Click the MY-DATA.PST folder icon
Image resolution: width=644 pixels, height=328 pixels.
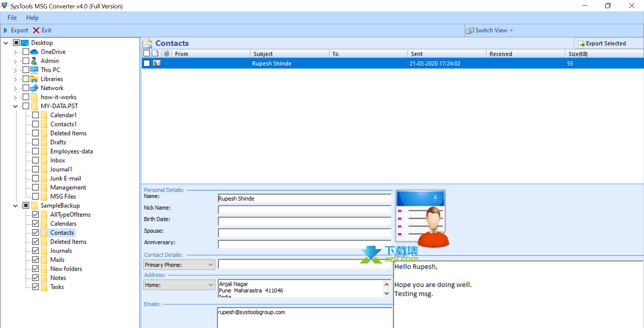coord(34,106)
